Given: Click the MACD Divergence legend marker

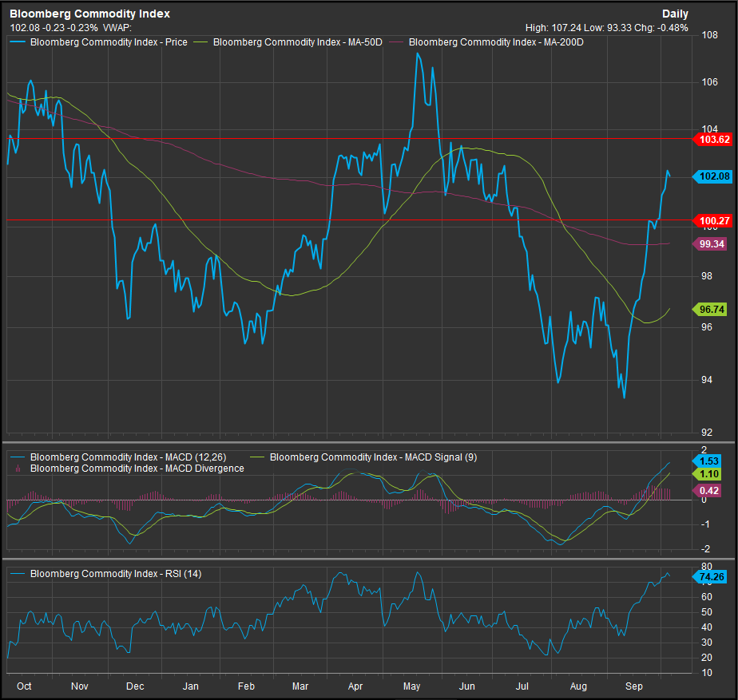Looking at the screenshot, I should [18, 469].
